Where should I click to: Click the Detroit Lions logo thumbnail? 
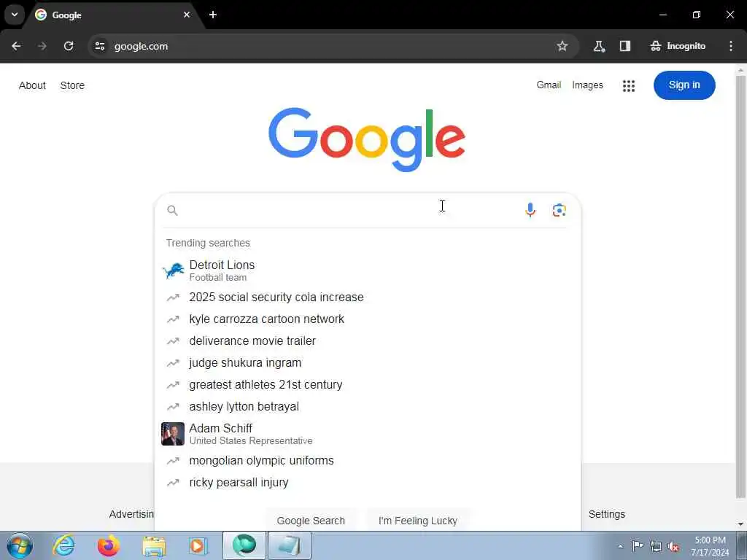173,271
